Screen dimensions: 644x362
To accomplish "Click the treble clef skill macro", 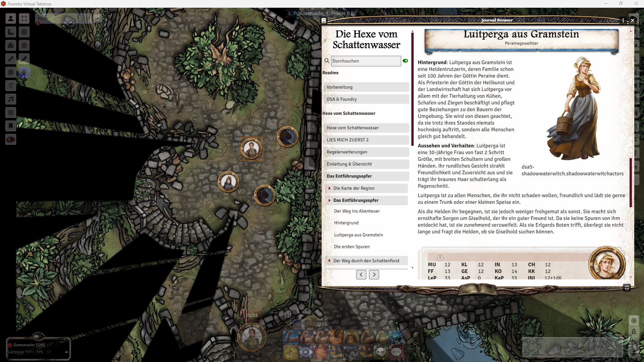I will point(290,352).
